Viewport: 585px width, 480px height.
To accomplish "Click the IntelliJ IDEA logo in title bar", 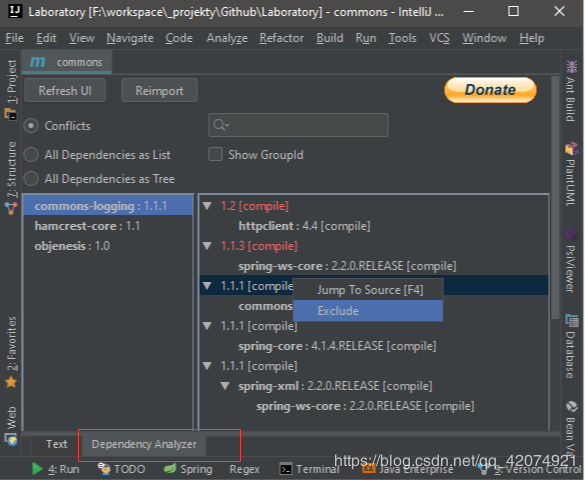I will click(x=15, y=11).
